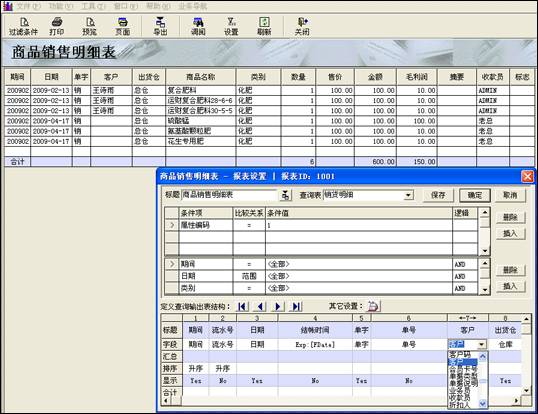Image resolution: width=538 pixels, height=414 pixels.
Task: Click the bottom horizontal scrollbar of the structure grid
Action: (341, 401)
